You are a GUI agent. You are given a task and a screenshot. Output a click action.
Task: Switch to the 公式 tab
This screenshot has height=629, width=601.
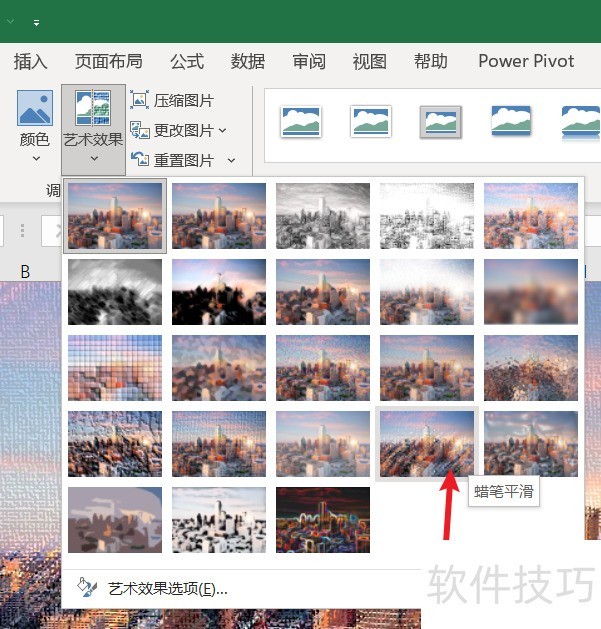pyautogui.click(x=187, y=61)
